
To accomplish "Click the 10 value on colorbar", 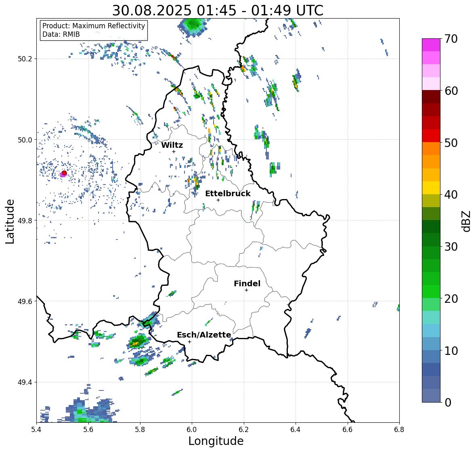I will pyautogui.click(x=451, y=350).
